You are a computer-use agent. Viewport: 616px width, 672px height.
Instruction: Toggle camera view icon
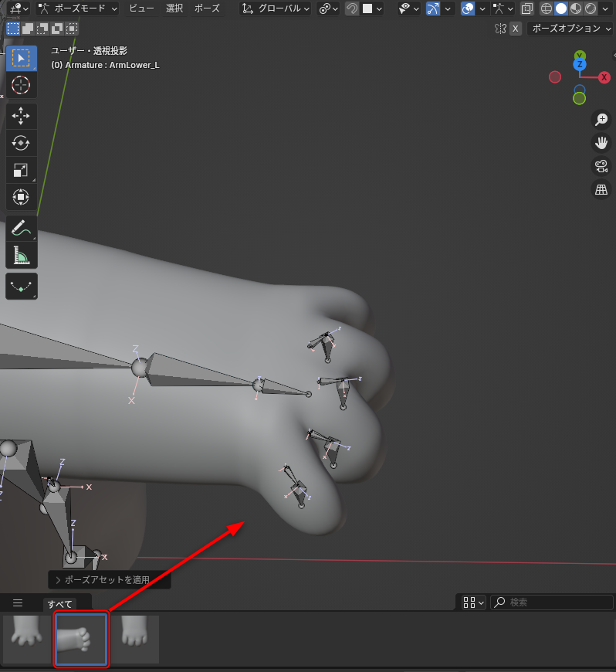pos(601,166)
